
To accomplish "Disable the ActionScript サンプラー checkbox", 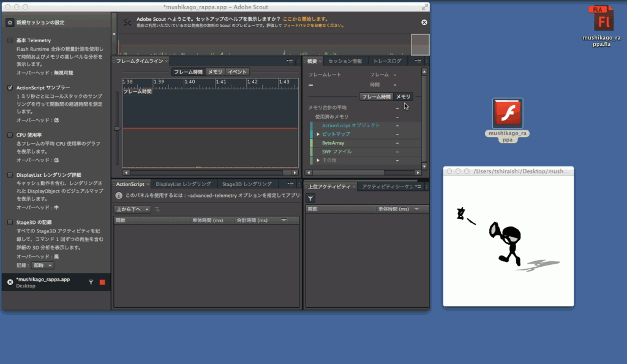I will pyautogui.click(x=9, y=86).
